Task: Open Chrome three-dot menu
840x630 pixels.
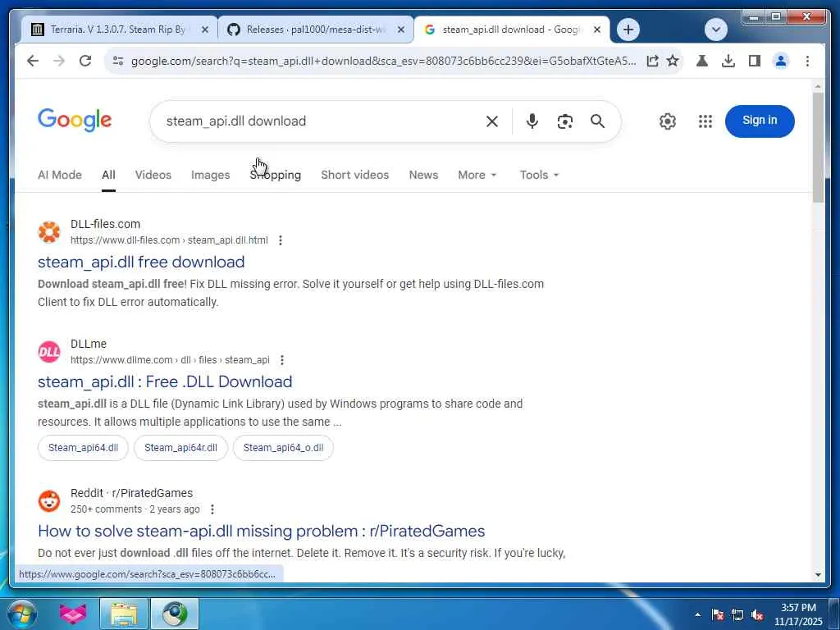Action: pos(807,61)
